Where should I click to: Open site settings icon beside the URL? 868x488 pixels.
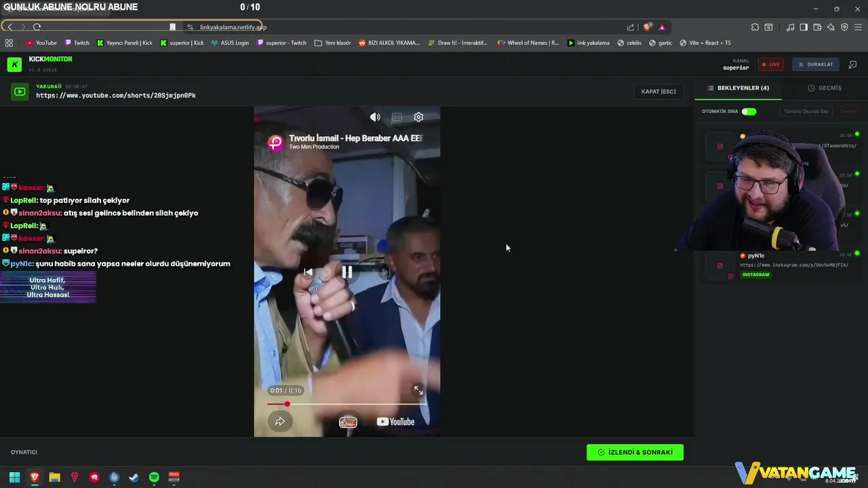click(190, 27)
